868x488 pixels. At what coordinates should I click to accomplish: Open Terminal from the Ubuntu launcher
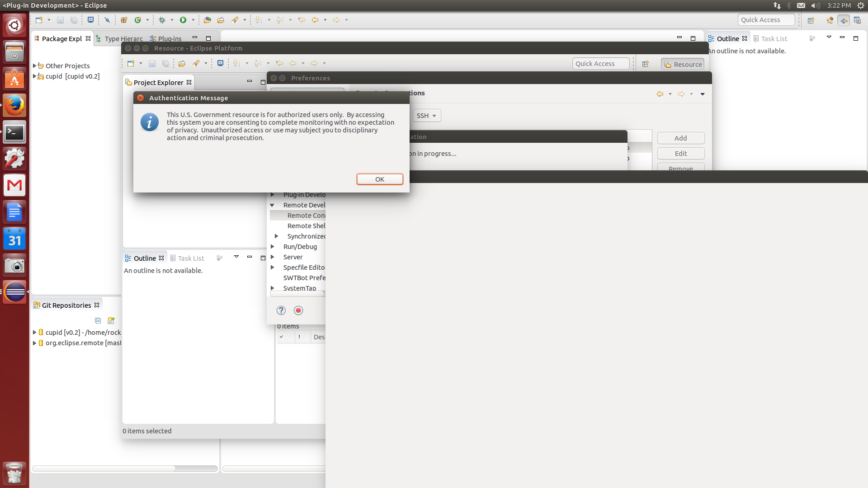click(14, 132)
